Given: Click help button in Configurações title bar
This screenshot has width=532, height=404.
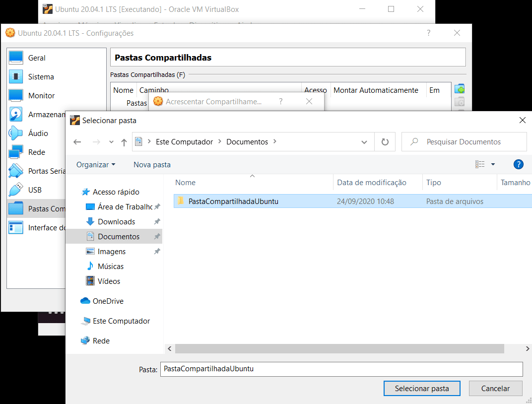Looking at the screenshot, I should [428, 33].
